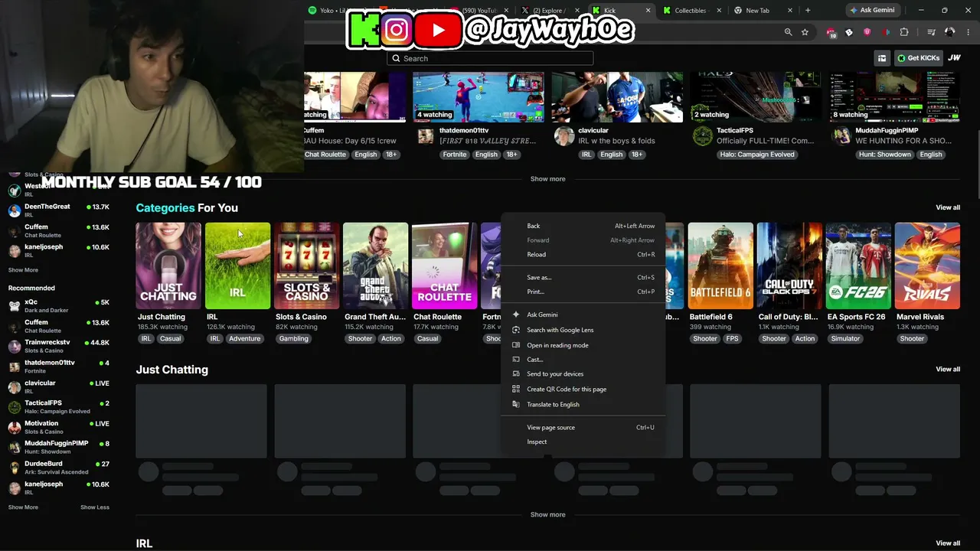Click the reading mode book icon
This screenshot has height=551, width=980.
pyautogui.click(x=516, y=345)
